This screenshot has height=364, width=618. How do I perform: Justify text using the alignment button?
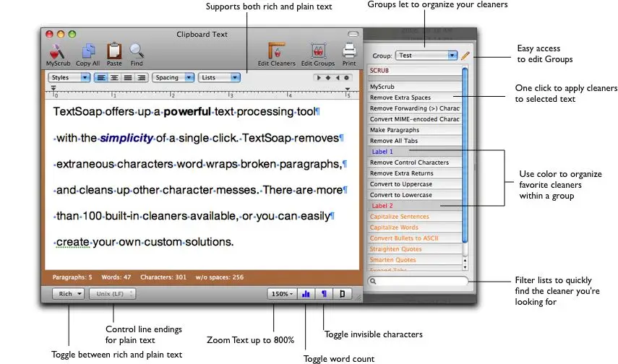tap(128, 77)
